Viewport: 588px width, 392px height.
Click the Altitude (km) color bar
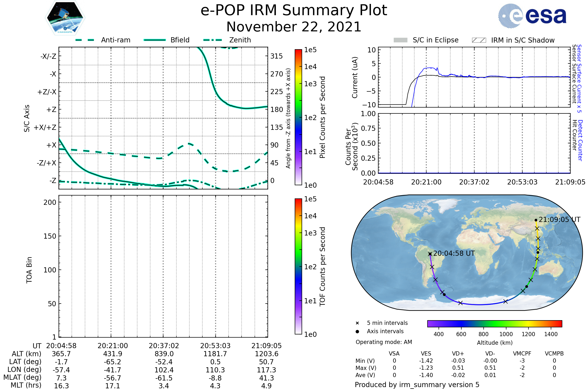coord(494,323)
